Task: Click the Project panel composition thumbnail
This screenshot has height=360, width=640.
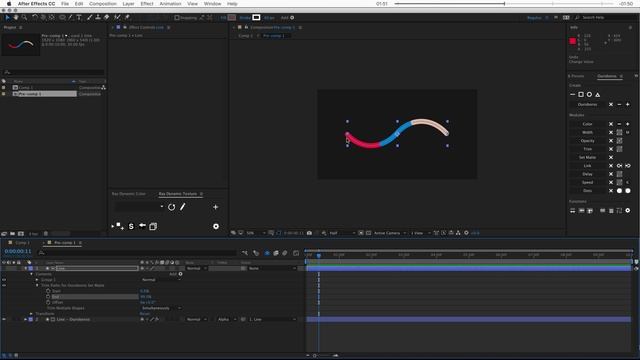Action: pyautogui.click(x=21, y=44)
